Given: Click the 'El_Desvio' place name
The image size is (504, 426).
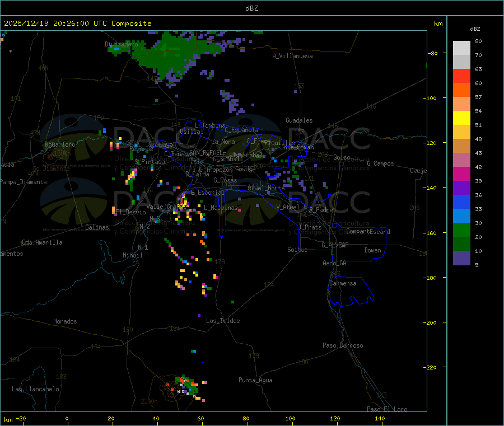Looking at the screenshot, I should [x=130, y=212].
